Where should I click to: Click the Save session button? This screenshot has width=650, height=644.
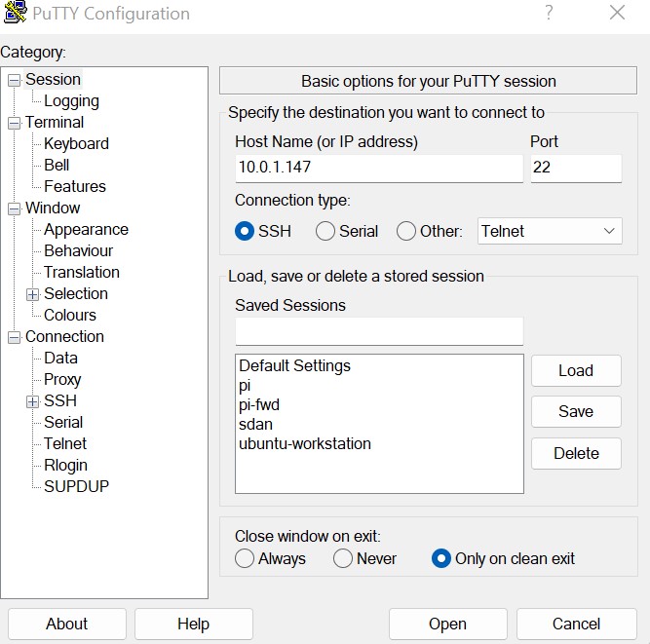pos(576,411)
